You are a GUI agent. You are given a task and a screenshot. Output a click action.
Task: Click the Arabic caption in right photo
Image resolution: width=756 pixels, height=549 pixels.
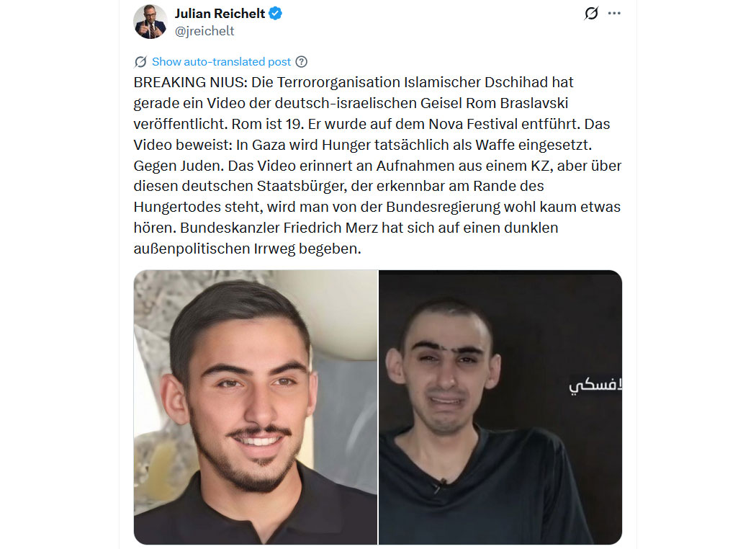595,386
